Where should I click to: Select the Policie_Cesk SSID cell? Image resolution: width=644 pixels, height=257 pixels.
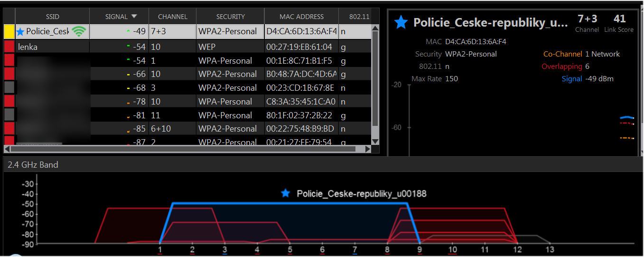[52, 32]
